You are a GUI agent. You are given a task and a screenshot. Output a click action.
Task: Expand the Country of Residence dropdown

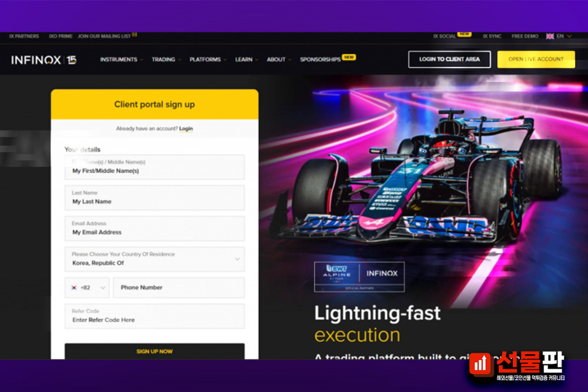155,259
